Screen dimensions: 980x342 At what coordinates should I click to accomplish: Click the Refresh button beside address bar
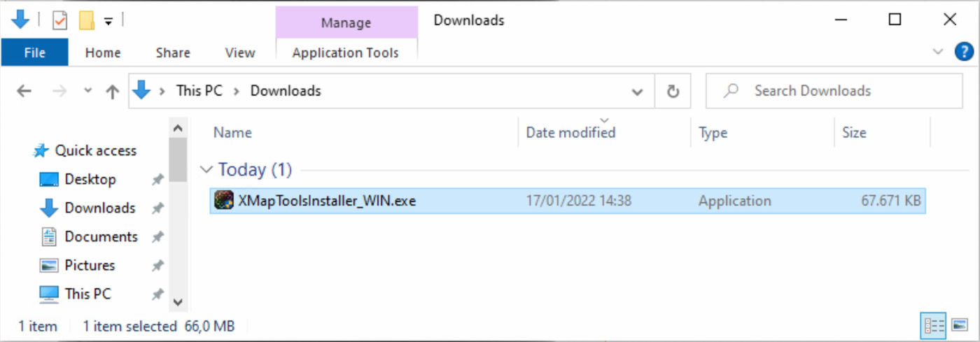tap(673, 91)
